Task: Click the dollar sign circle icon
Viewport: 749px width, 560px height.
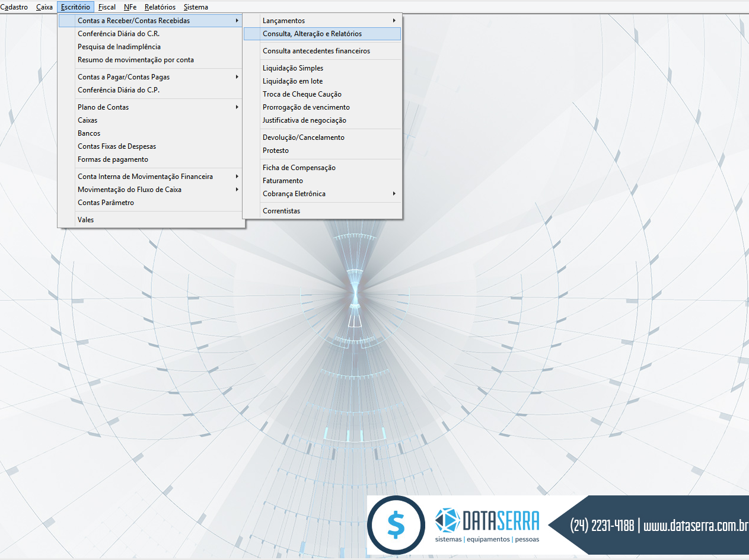Action: [x=396, y=525]
